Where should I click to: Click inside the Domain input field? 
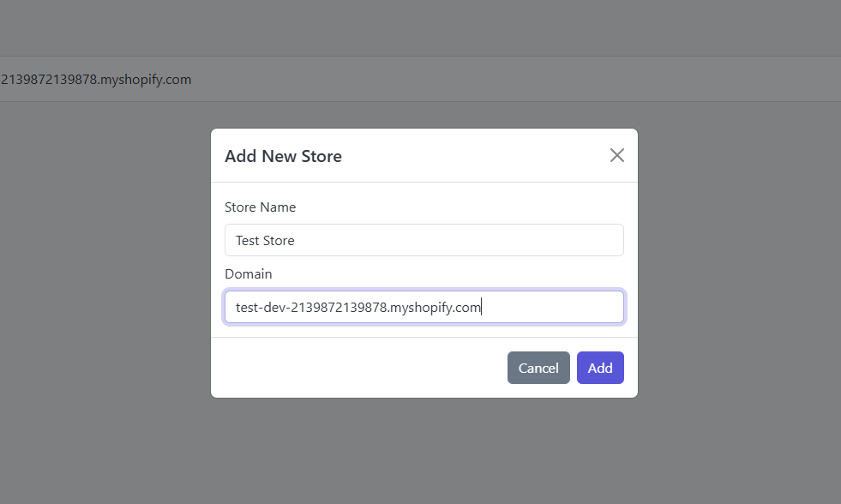click(x=424, y=307)
